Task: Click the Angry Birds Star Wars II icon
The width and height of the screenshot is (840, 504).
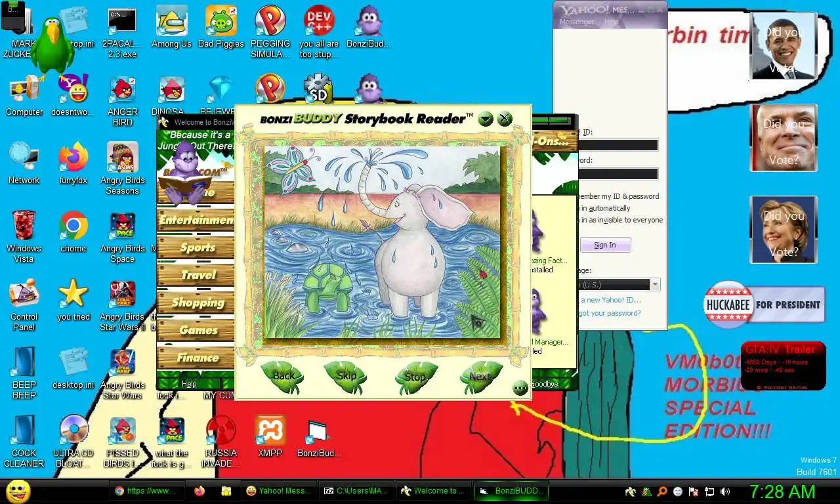Action: (x=122, y=306)
